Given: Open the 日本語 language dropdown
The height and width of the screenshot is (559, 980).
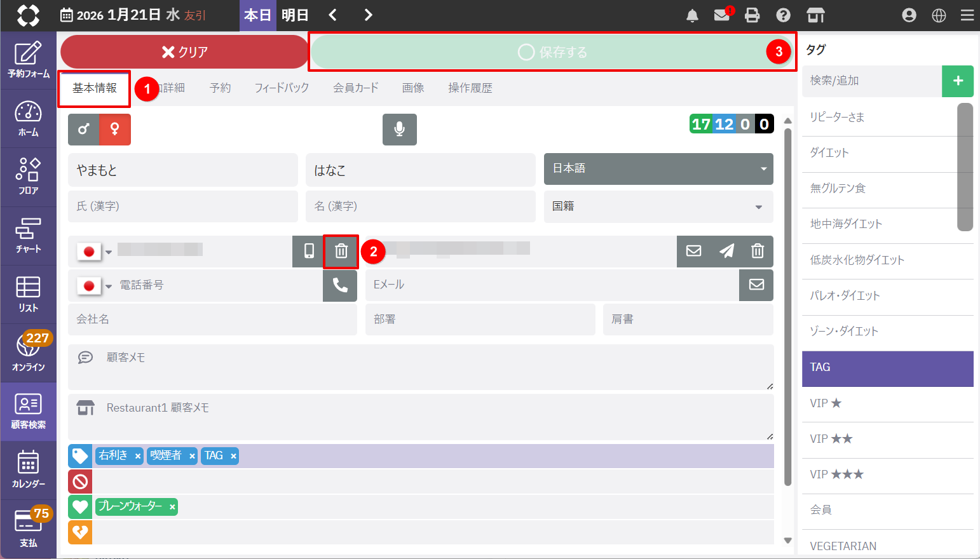Looking at the screenshot, I should pyautogui.click(x=658, y=169).
